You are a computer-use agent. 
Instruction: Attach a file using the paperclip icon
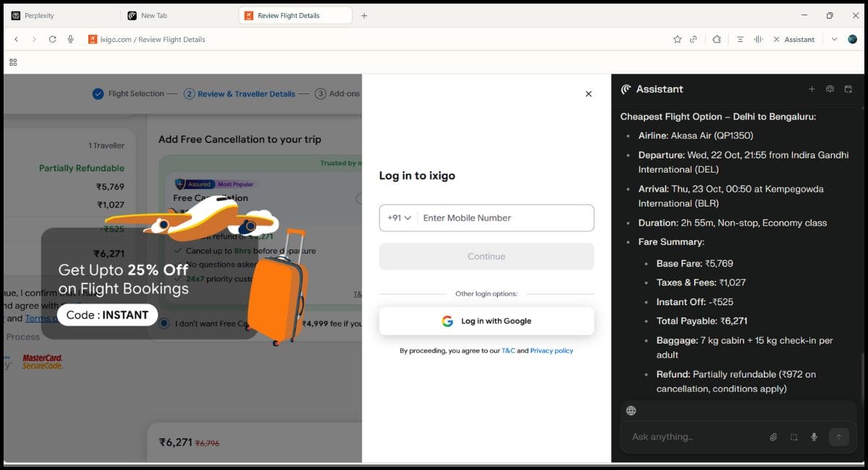coord(773,437)
